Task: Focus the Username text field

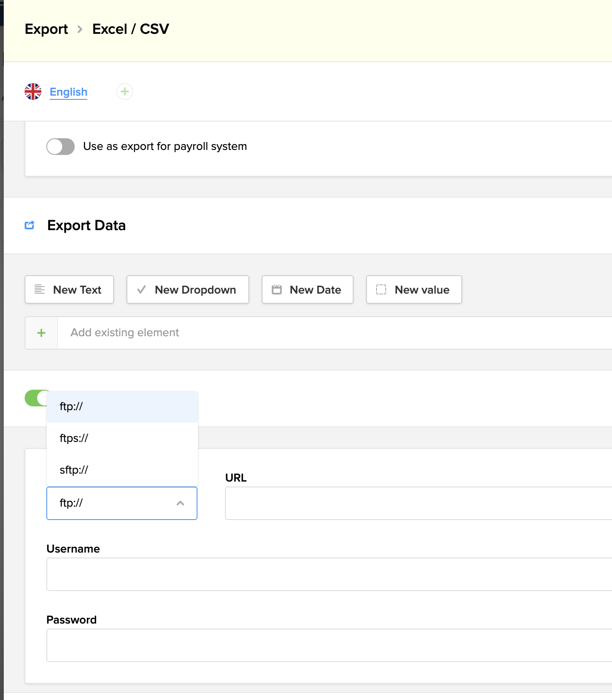Action: tap(329, 574)
